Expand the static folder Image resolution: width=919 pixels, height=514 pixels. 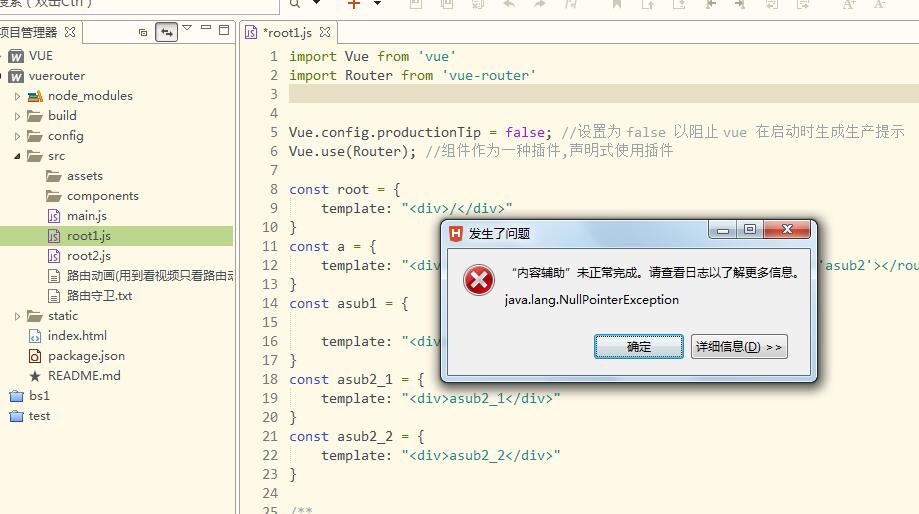[x=18, y=316]
